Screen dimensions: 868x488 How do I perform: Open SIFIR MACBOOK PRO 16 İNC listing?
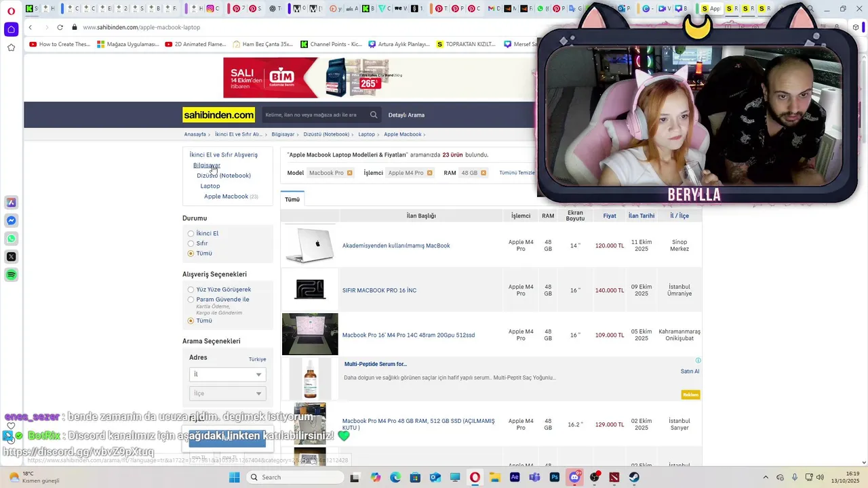379,290
